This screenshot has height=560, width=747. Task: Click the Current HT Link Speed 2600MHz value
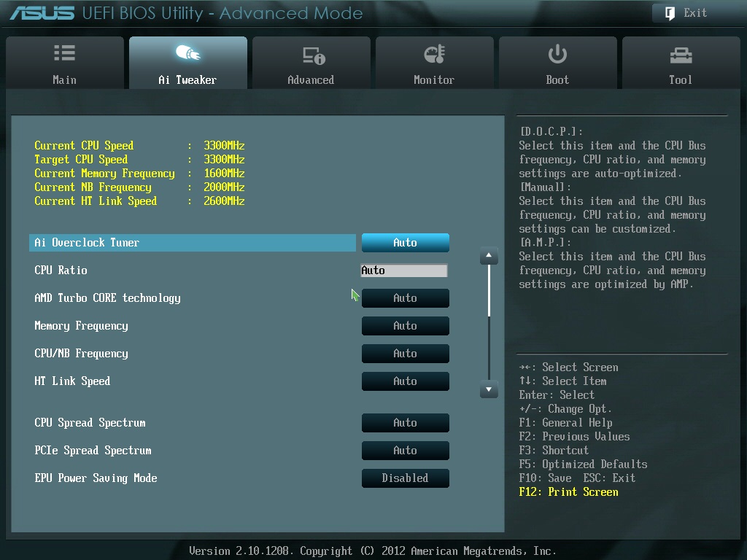point(225,201)
